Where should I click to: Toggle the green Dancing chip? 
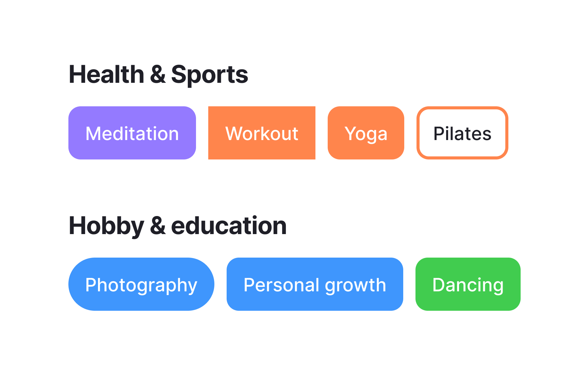(x=468, y=284)
